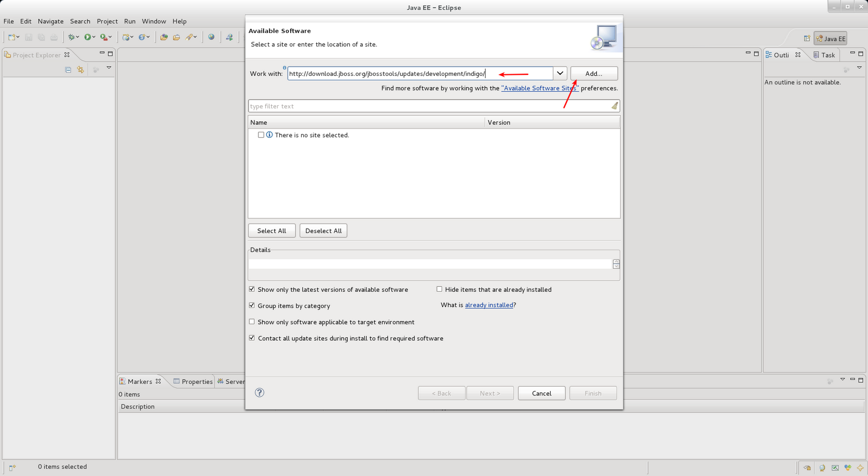
Task: Click the Launch Web Services Explorer icon
Action: pos(229,37)
